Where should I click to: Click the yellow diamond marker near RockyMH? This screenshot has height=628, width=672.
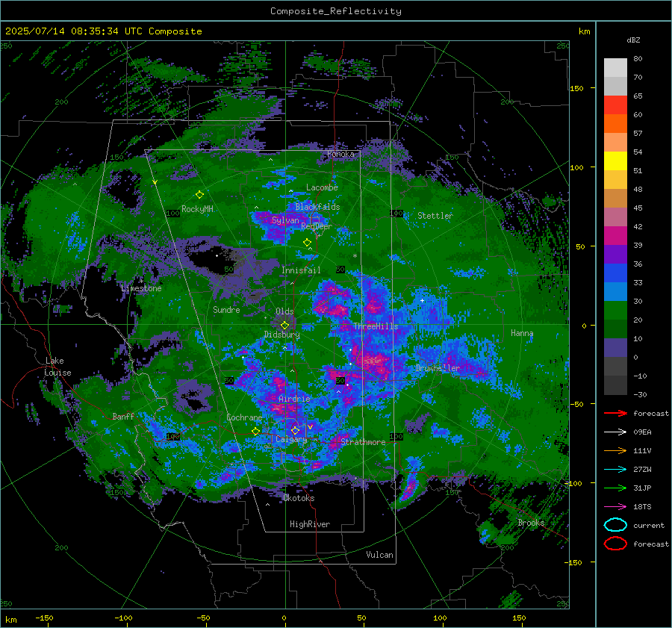tap(199, 195)
